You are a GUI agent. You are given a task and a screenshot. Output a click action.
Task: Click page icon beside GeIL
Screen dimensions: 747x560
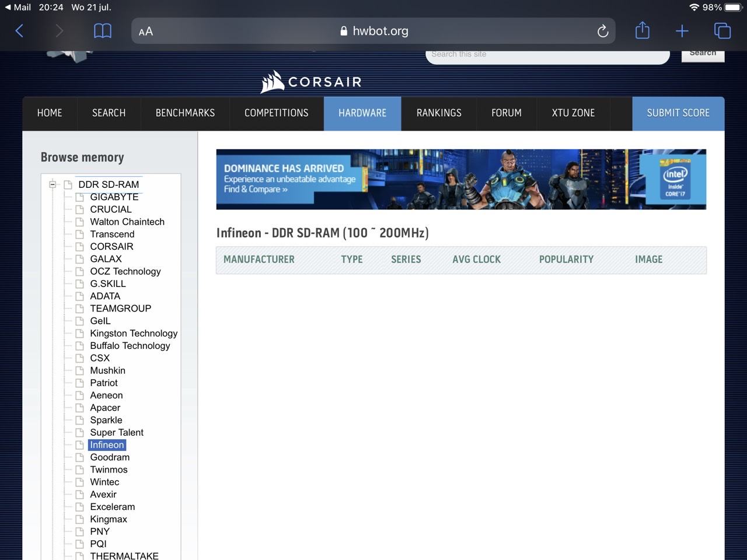pos(80,321)
